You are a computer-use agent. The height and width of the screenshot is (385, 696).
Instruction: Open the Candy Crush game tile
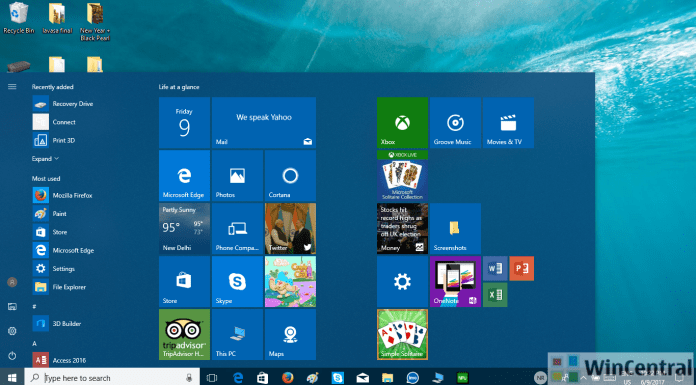point(290,282)
